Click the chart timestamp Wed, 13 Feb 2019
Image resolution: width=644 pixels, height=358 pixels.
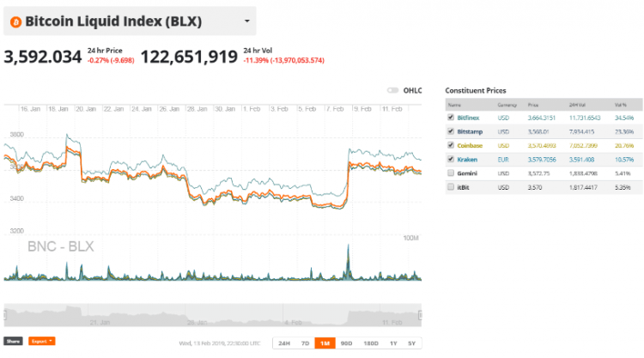pos(220,343)
